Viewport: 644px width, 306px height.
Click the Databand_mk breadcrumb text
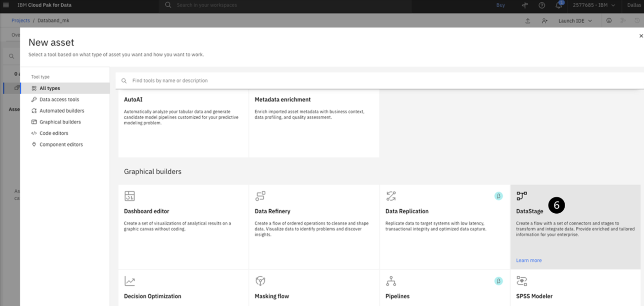tap(53, 21)
